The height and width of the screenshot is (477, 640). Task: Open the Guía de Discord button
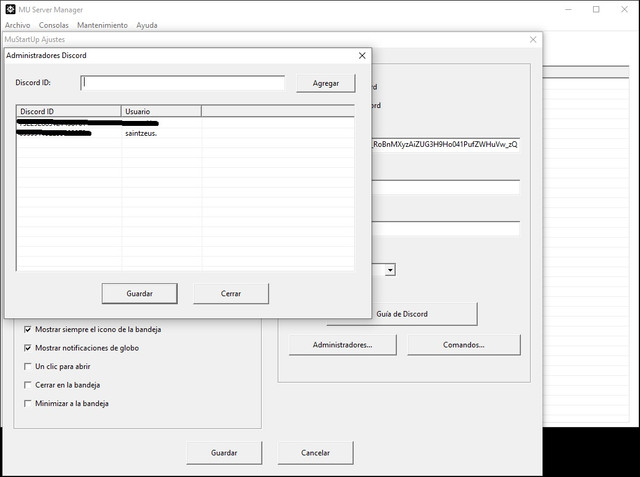pyautogui.click(x=424, y=314)
